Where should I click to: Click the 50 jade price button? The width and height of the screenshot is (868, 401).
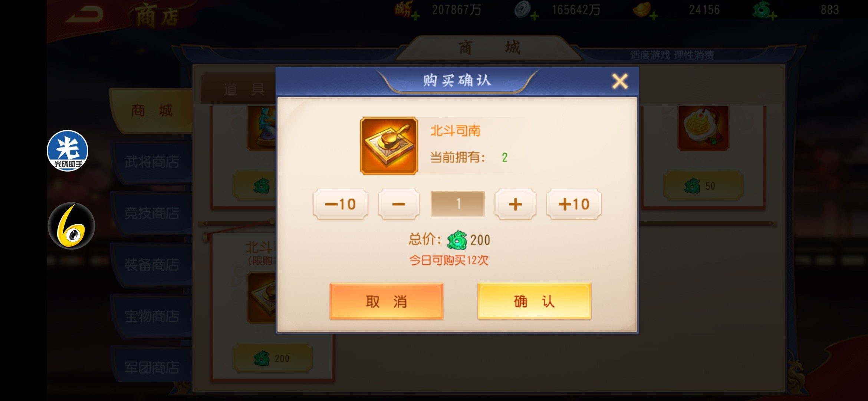703,186
